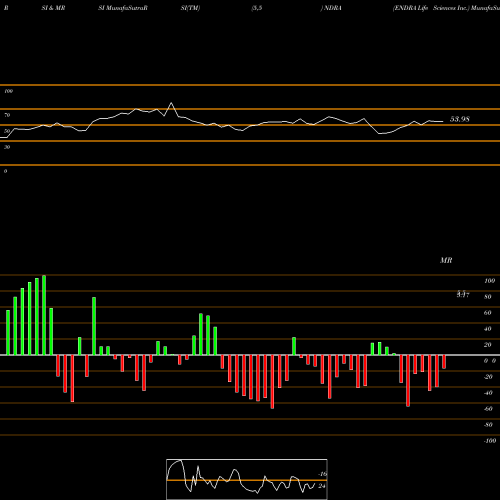Screen dimensions: 500x500
Task: Click the MR axis label 40
Action: [488, 329]
